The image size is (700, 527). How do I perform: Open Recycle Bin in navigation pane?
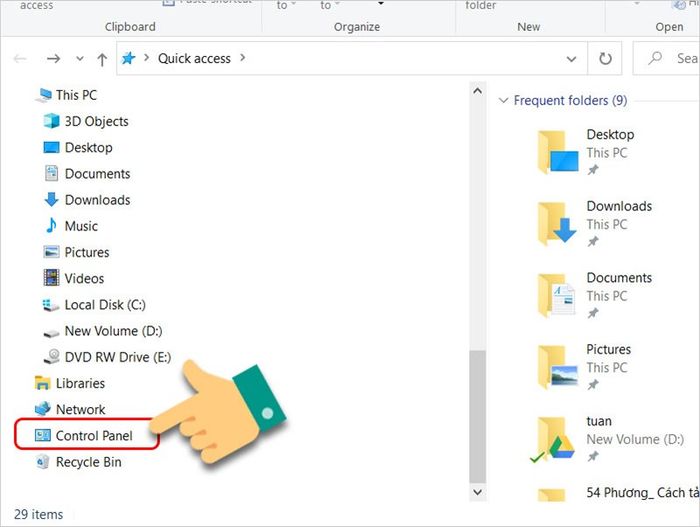pyautogui.click(x=78, y=462)
